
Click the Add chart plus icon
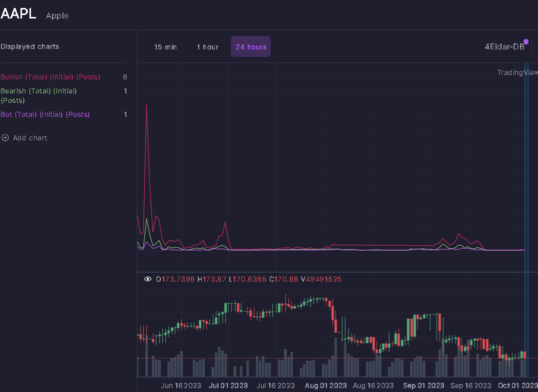5,138
